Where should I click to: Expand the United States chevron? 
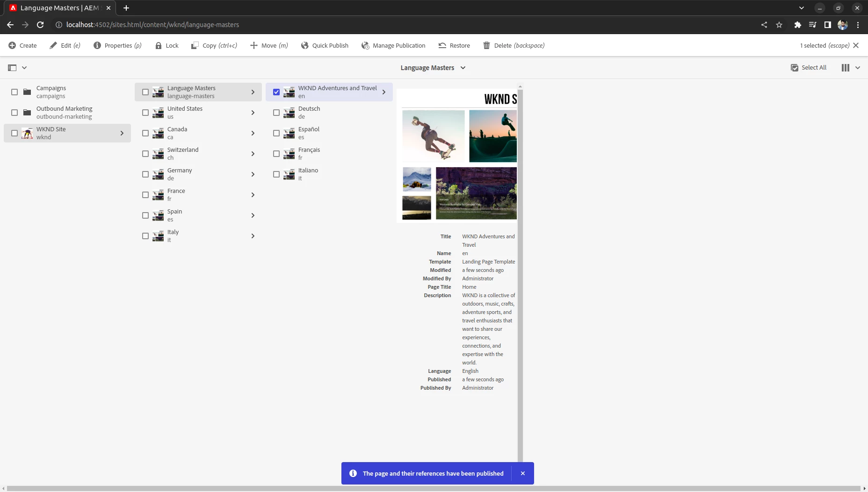253,113
